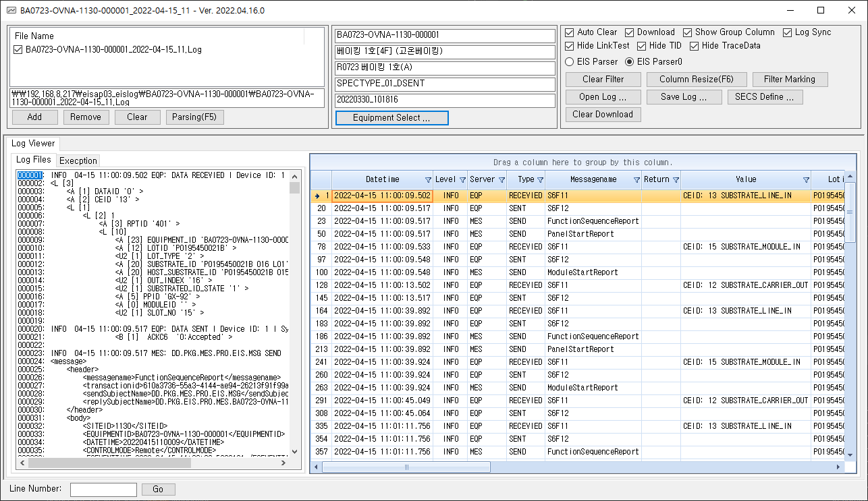
Task: Open the Return column filter funnel
Action: (x=676, y=180)
